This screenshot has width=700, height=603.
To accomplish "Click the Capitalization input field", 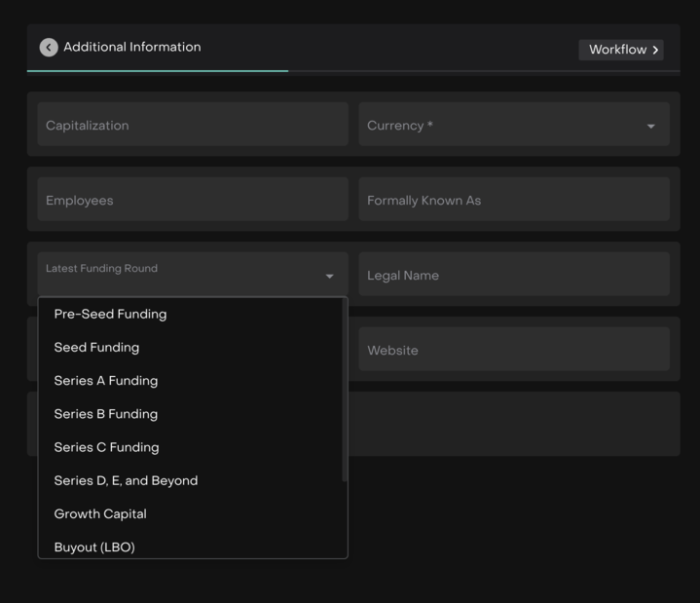I will (193, 125).
